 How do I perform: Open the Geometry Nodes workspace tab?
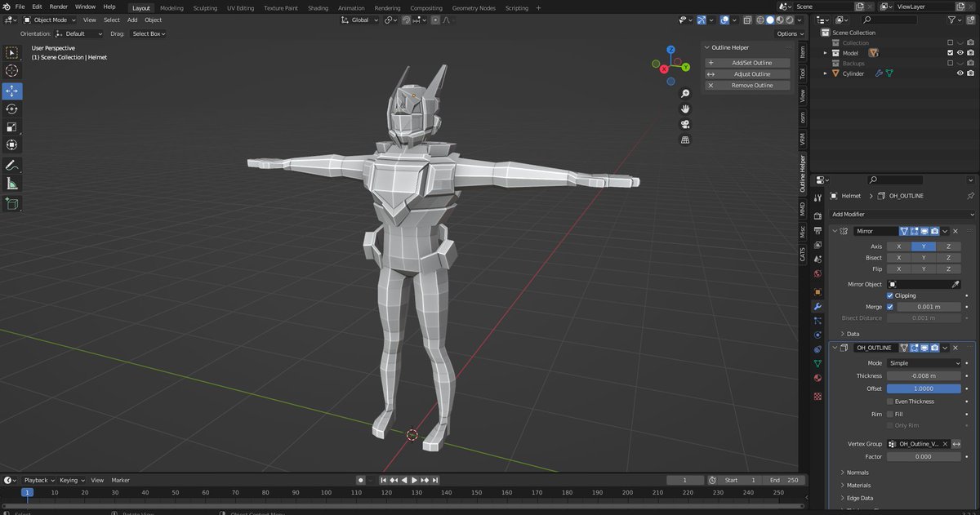474,7
